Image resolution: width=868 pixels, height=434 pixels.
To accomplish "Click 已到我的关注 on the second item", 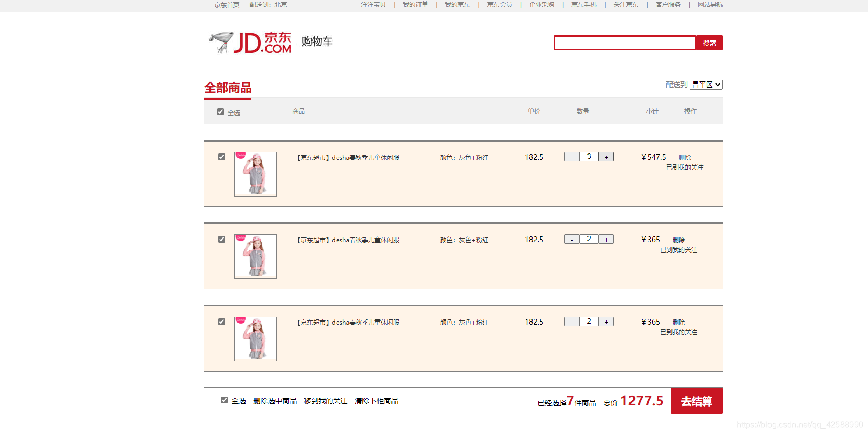I will 679,250.
